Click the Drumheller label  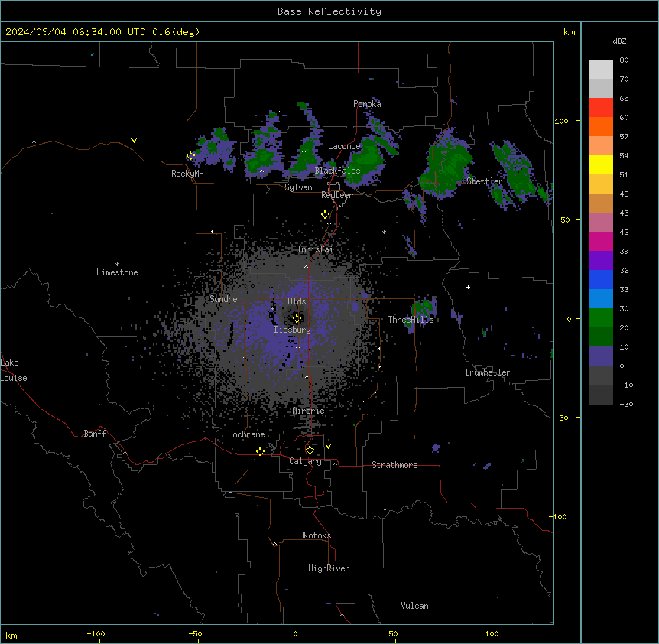click(488, 372)
